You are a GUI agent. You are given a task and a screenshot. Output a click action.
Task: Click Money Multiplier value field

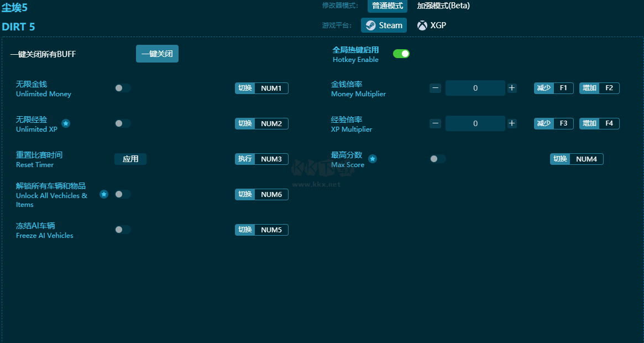tap(475, 88)
